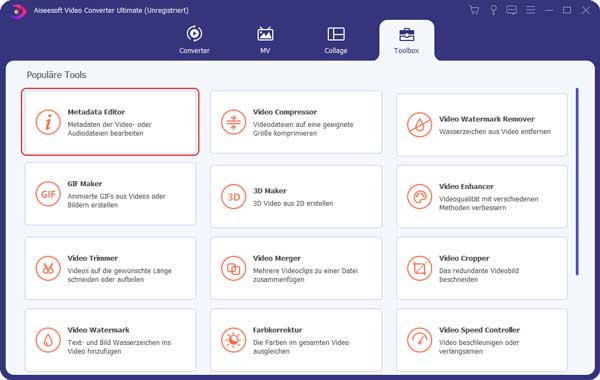600x380 pixels.
Task: Click the Aiseesoft app logo
Action: click(x=17, y=11)
